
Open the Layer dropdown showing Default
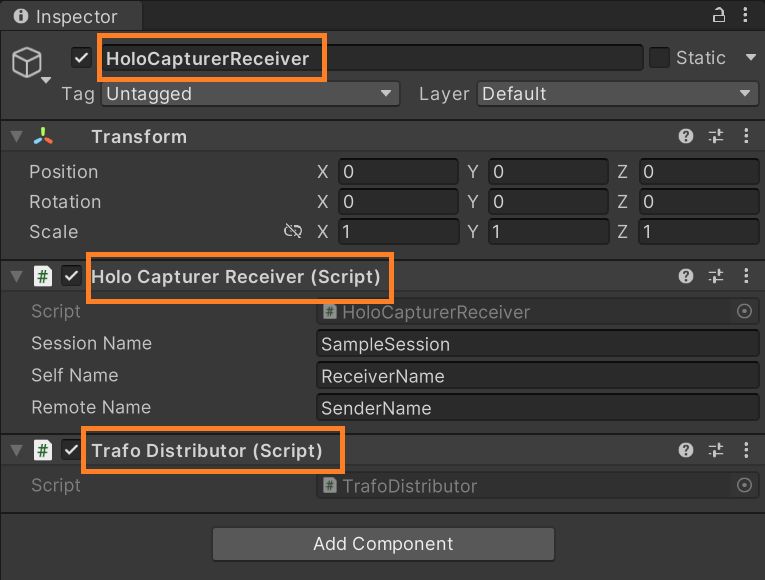click(x=617, y=94)
